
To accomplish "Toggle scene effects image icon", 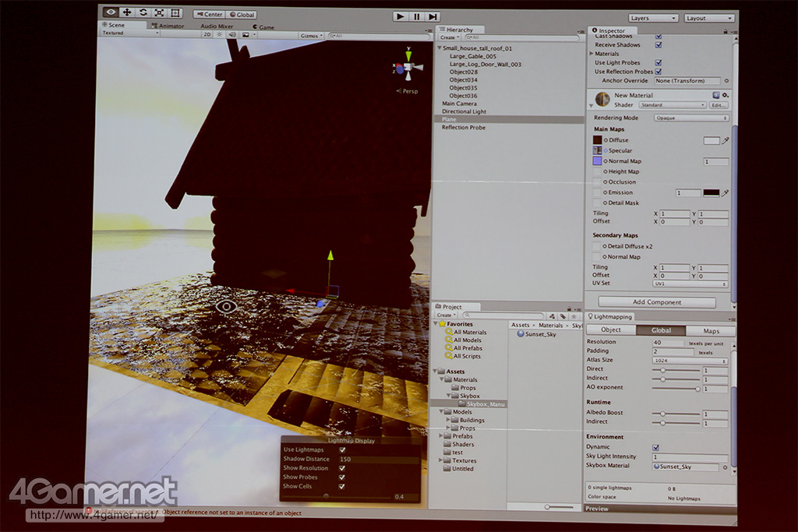I will click(x=245, y=35).
